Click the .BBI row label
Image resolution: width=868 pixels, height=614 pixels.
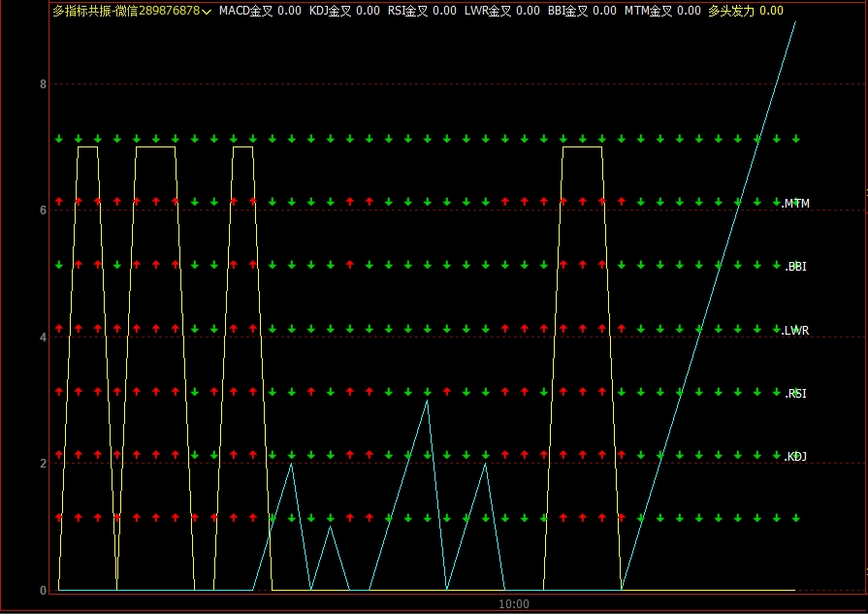(x=795, y=266)
